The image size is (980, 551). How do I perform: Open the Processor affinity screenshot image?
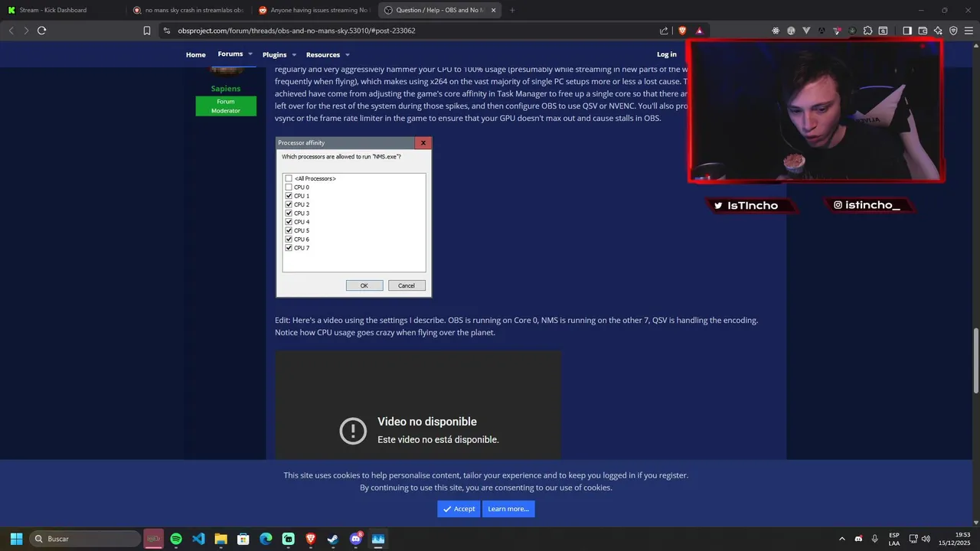(x=354, y=217)
